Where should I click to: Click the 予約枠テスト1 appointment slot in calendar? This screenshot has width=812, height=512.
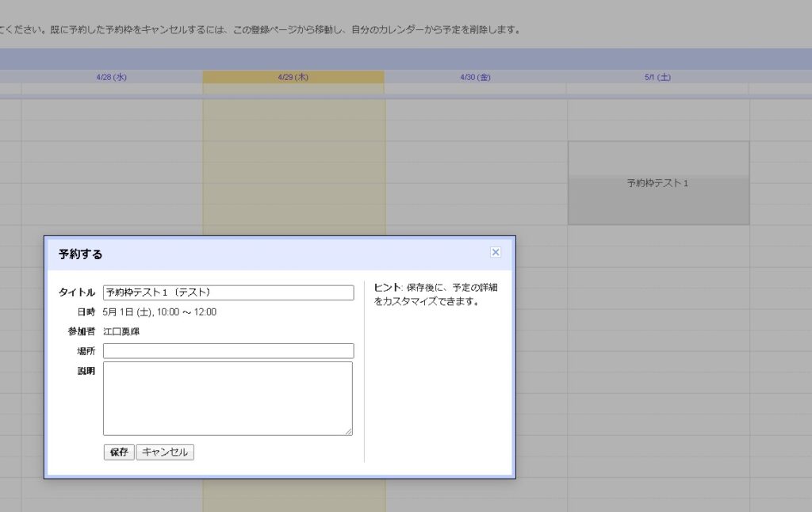pyautogui.click(x=658, y=183)
